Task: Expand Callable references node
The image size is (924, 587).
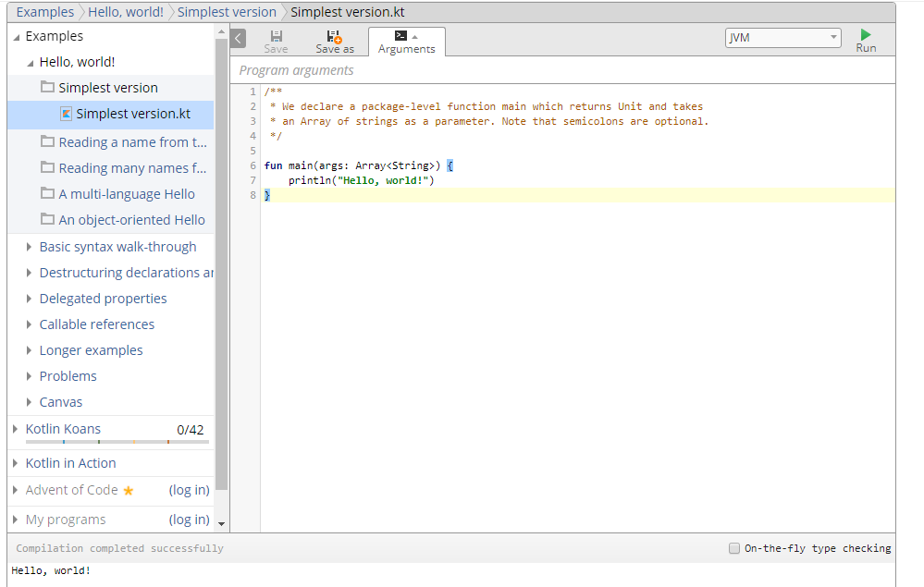Action: [x=29, y=324]
